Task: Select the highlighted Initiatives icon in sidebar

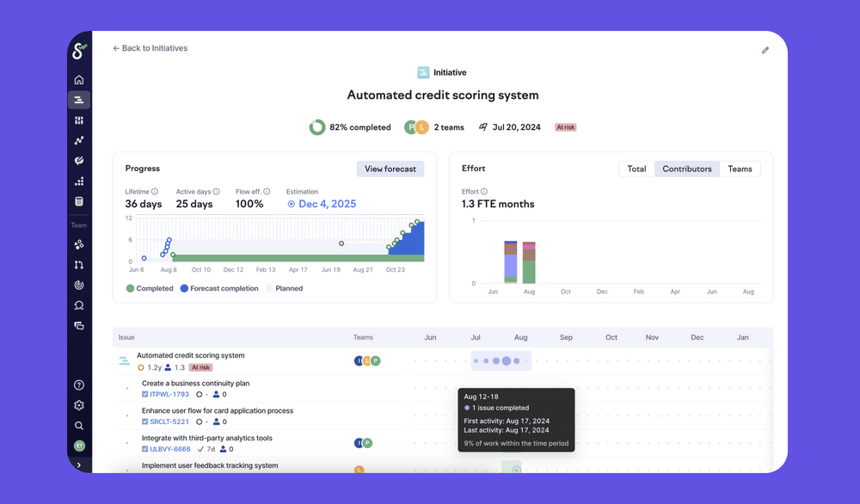Action: [78, 99]
